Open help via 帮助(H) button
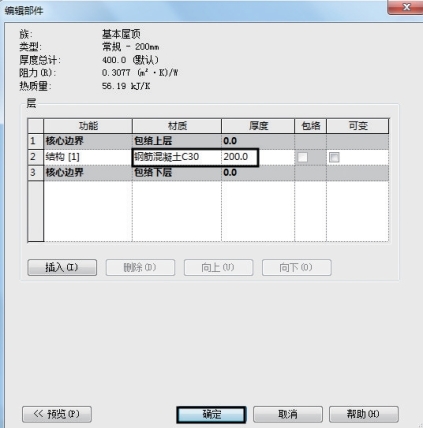 (x=364, y=414)
